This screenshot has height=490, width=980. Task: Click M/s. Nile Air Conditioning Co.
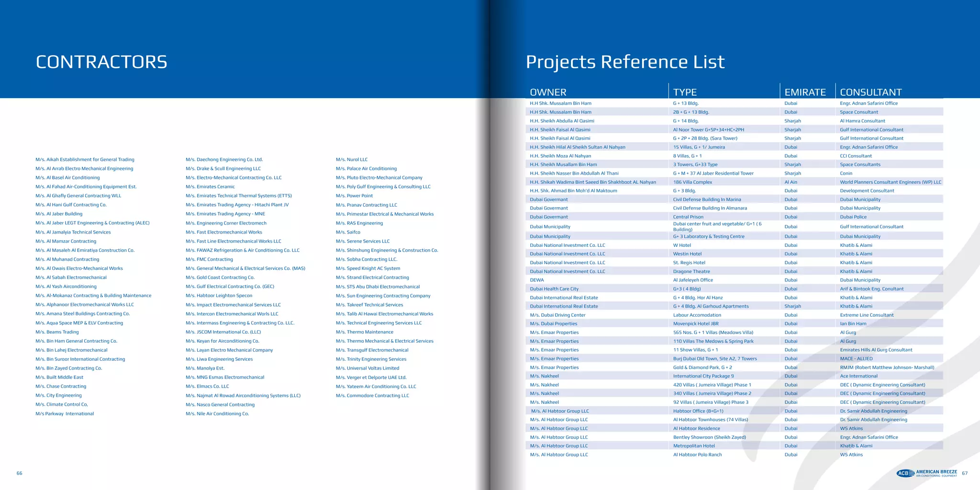(x=217, y=414)
